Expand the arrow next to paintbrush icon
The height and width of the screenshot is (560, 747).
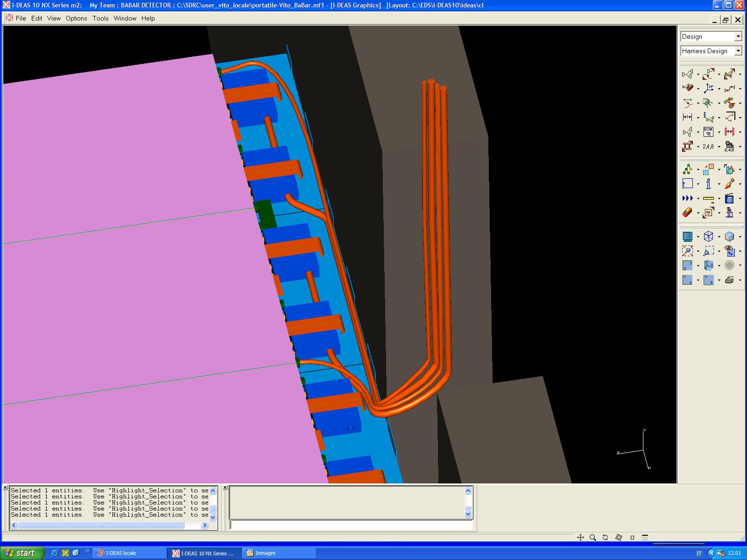740,185
